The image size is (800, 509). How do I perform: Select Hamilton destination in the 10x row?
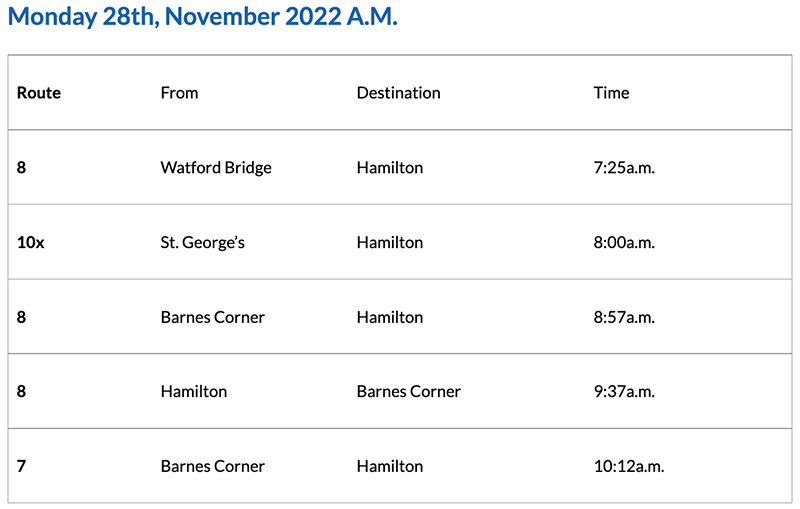pos(390,243)
